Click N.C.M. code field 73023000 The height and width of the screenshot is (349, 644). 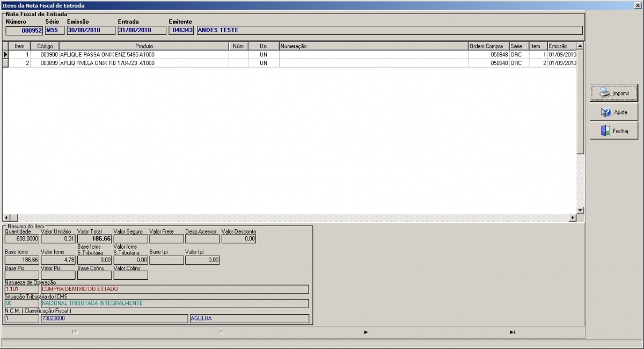point(114,319)
